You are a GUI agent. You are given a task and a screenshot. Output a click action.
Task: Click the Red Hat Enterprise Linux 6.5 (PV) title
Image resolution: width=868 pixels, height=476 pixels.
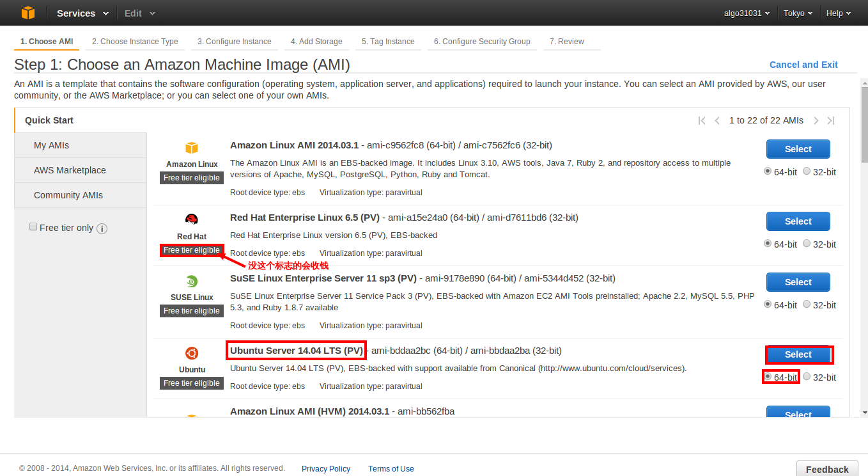coord(305,218)
